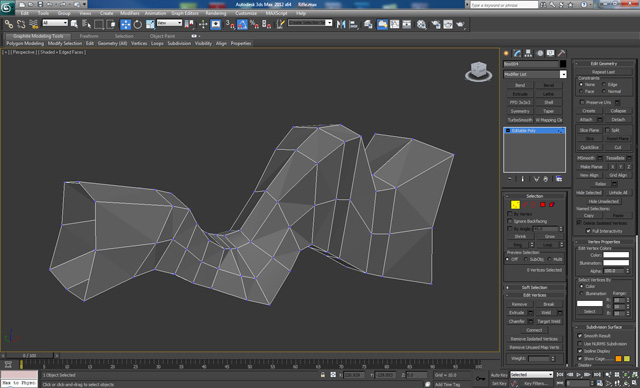The width and height of the screenshot is (640, 388).
Task: Choose the Rectangular Selection Region tool
Action: tap(99, 24)
